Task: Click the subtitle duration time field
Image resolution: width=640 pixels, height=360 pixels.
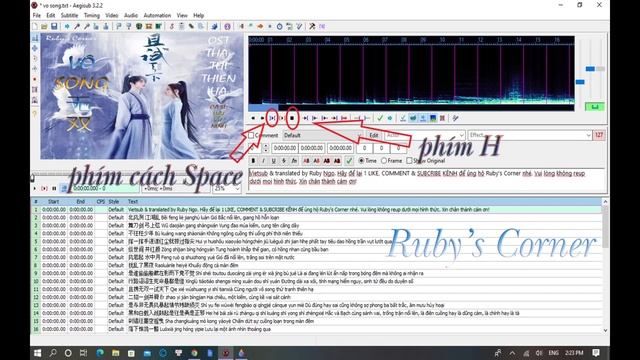Action: pos(340,148)
